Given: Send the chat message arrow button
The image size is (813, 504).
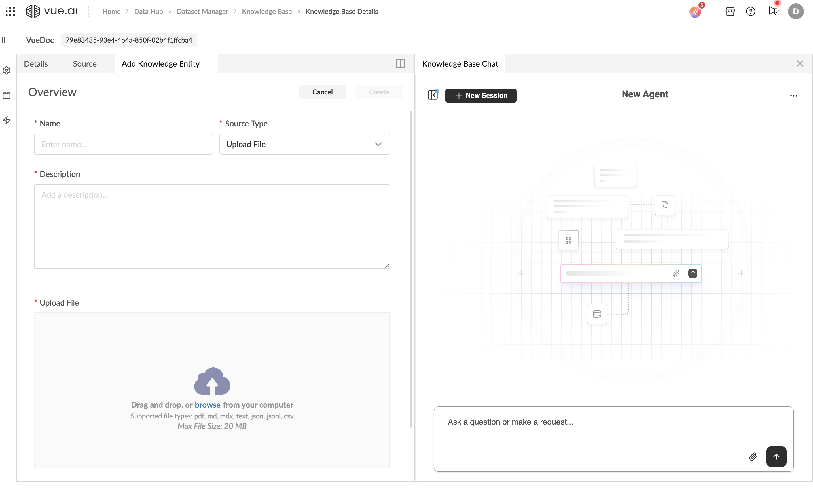Looking at the screenshot, I should click(776, 456).
